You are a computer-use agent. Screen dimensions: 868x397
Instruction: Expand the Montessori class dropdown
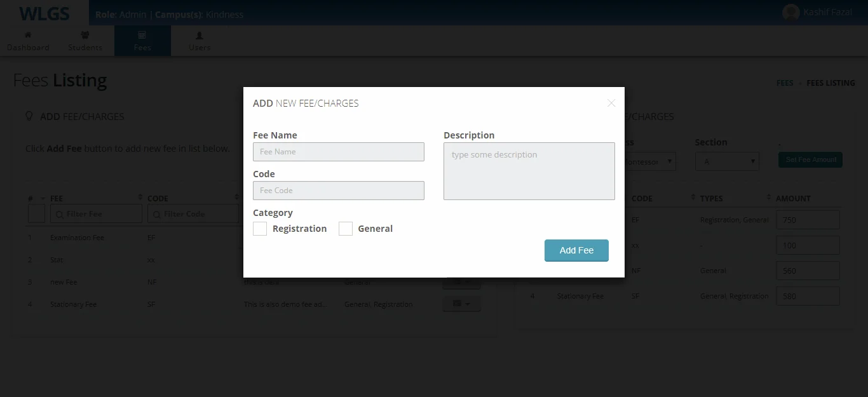(x=649, y=161)
